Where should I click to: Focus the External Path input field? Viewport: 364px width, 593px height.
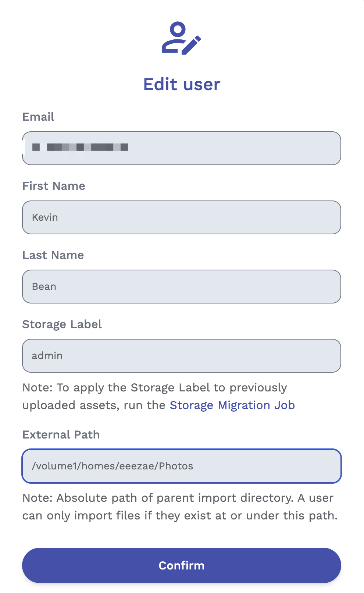click(182, 466)
